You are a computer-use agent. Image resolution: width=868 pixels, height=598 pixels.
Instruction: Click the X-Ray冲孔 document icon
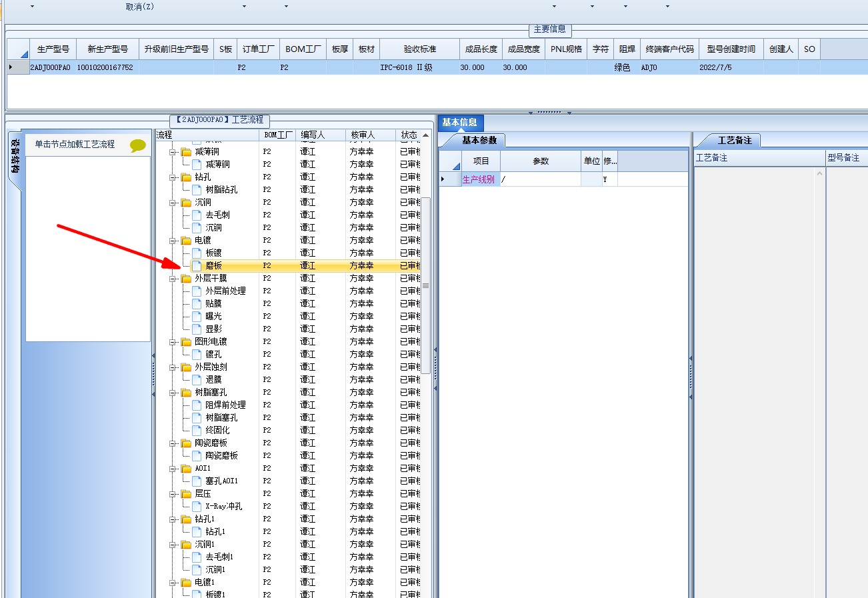197,507
